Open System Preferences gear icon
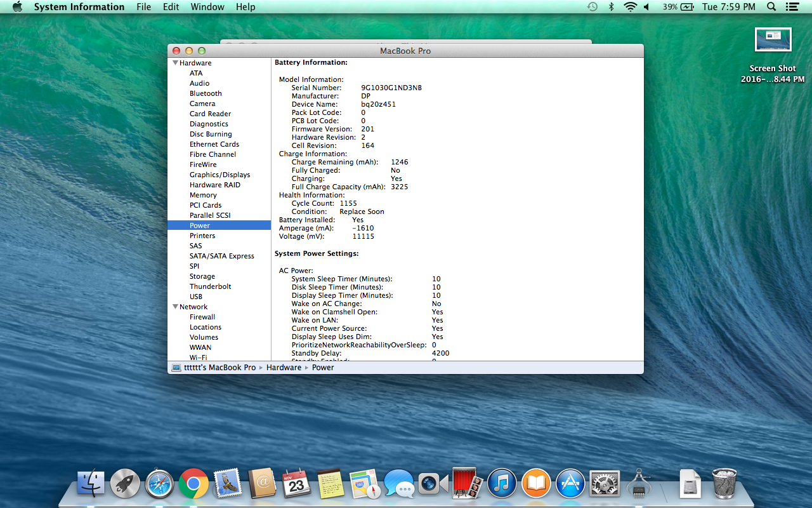This screenshot has width=812, height=508. [605, 484]
